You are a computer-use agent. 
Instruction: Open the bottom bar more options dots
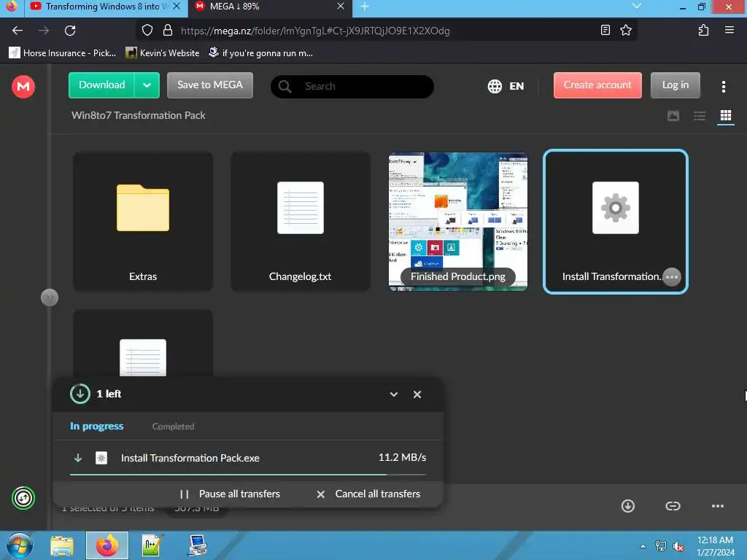click(x=718, y=506)
